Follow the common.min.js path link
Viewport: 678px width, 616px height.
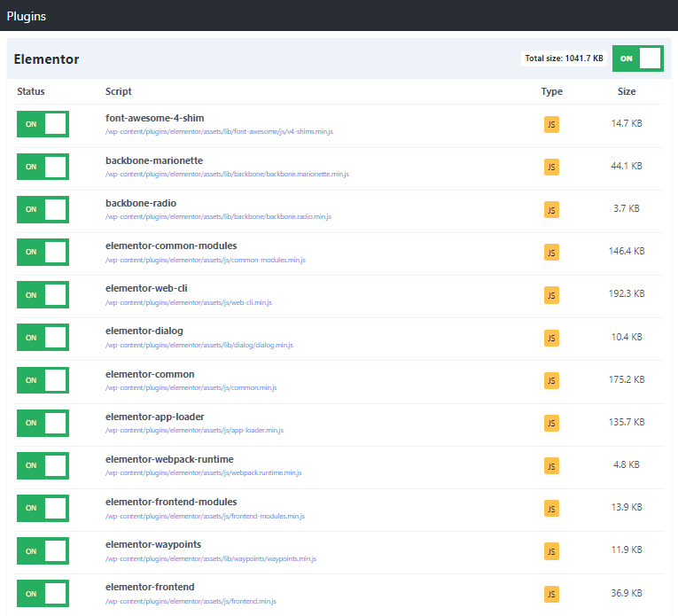(x=191, y=387)
